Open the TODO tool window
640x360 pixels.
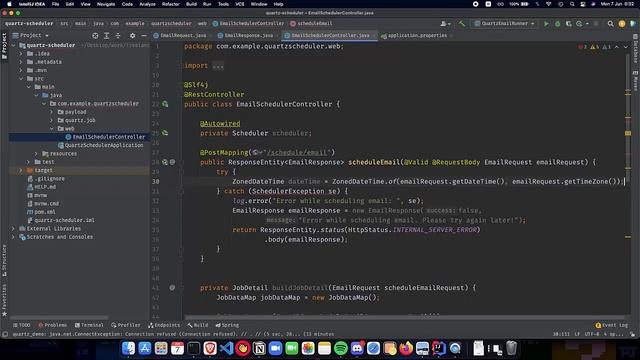[x=22, y=325]
